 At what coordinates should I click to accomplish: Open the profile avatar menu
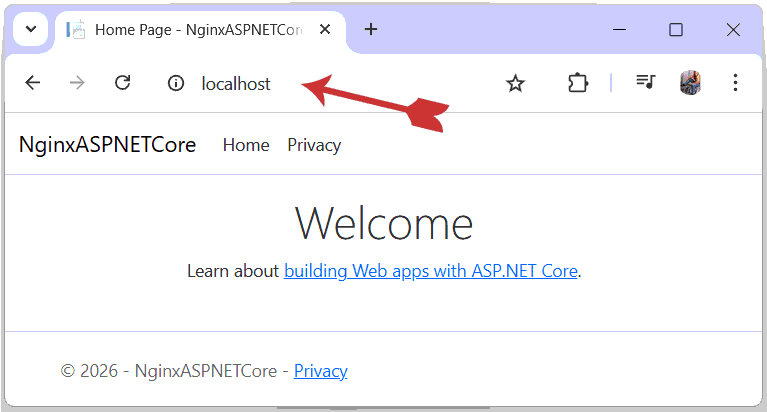pos(690,82)
